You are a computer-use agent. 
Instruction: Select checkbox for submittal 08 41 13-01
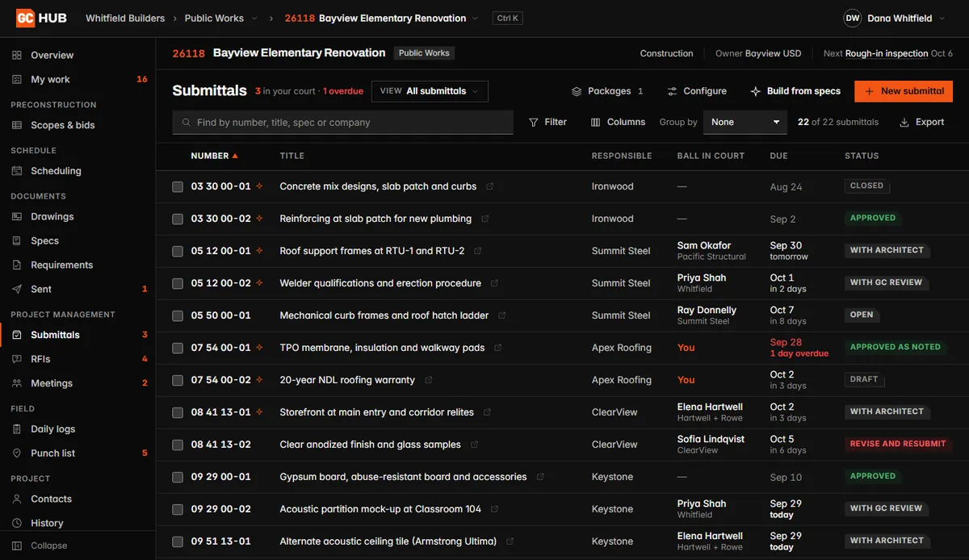pyautogui.click(x=178, y=412)
